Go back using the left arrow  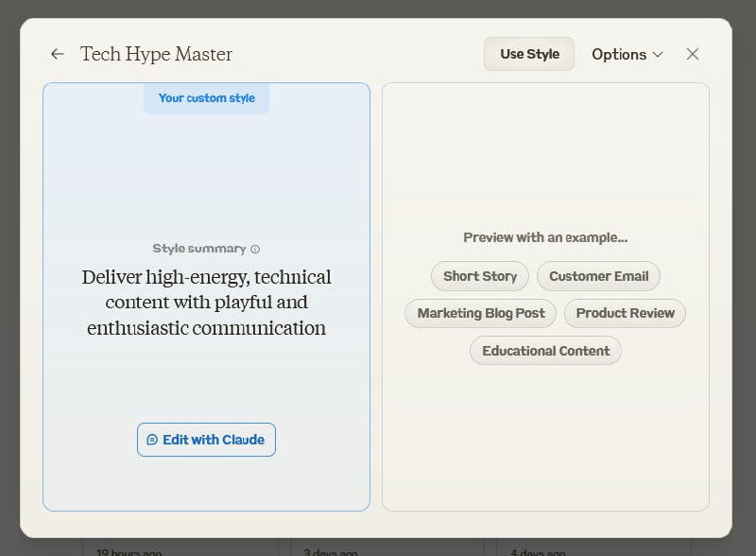pos(58,54)
